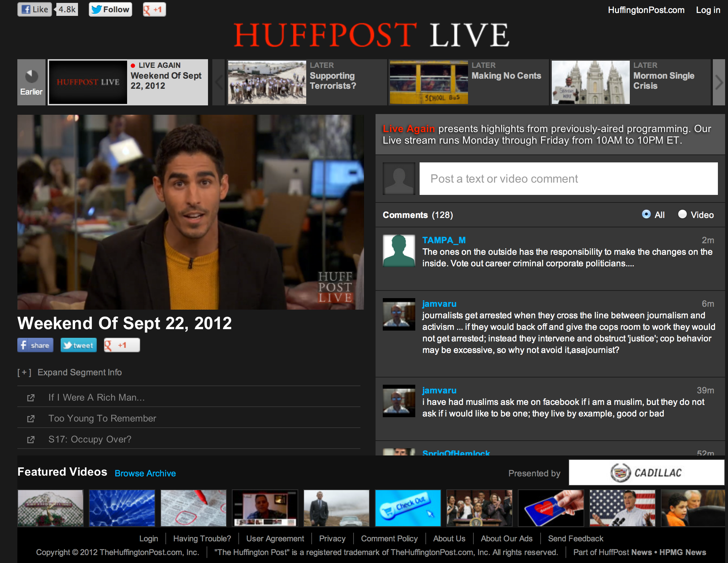
Task: Open HuffingtonPost.com link
Action: pos(646,10)
